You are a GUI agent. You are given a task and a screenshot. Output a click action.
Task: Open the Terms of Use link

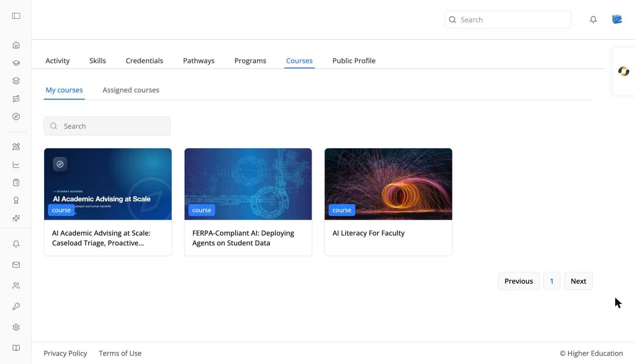(x=120, y=353)
